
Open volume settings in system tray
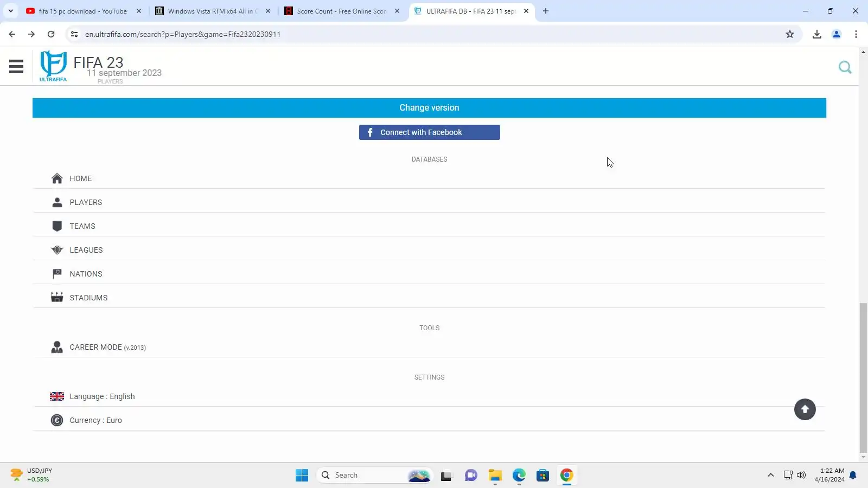801,476
